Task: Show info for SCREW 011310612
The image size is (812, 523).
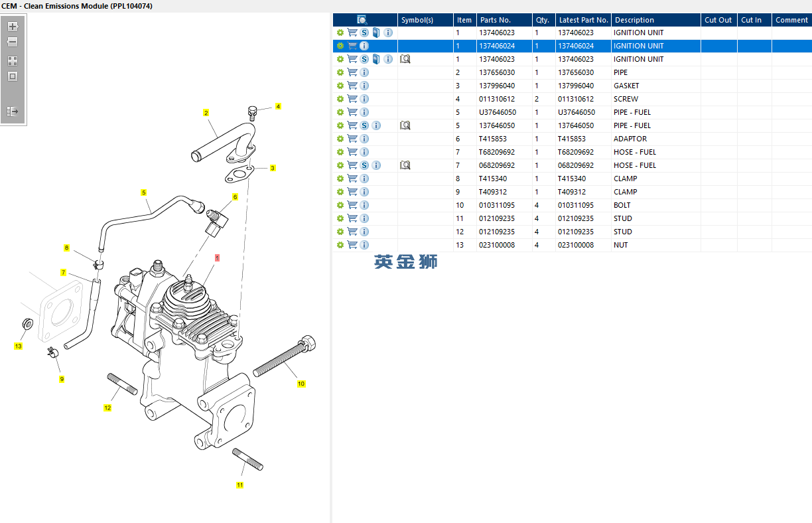Action: pos(364,99)
